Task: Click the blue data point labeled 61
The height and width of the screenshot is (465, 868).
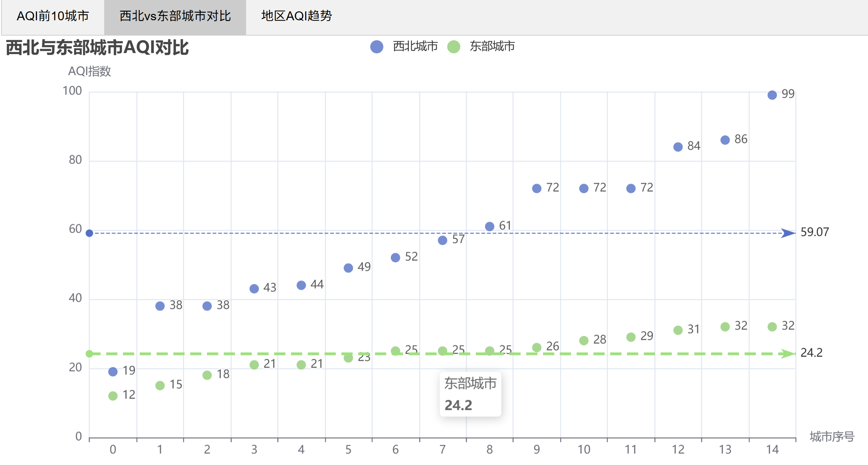Action: (490, 227)
